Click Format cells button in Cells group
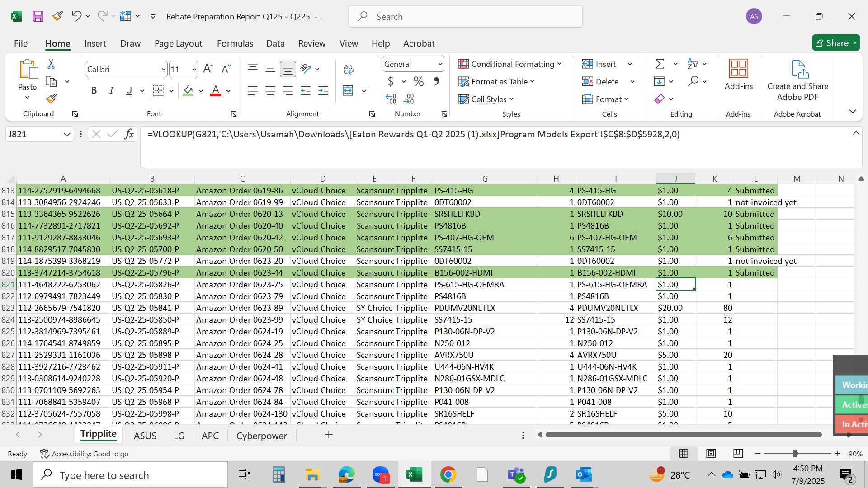This screenshot has height=488, width=868. [x=605, y=99]
